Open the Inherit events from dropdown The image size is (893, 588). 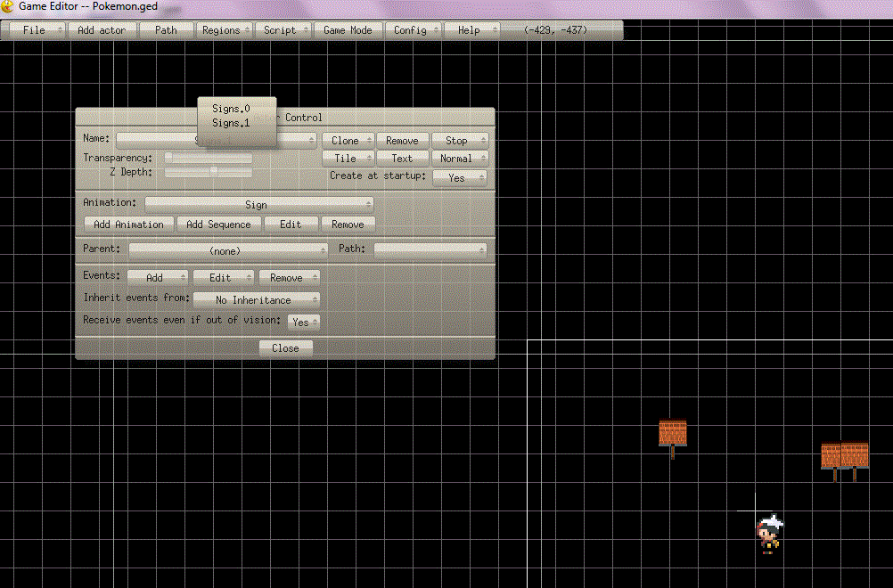pyautogui.click(x=257, y=299)
